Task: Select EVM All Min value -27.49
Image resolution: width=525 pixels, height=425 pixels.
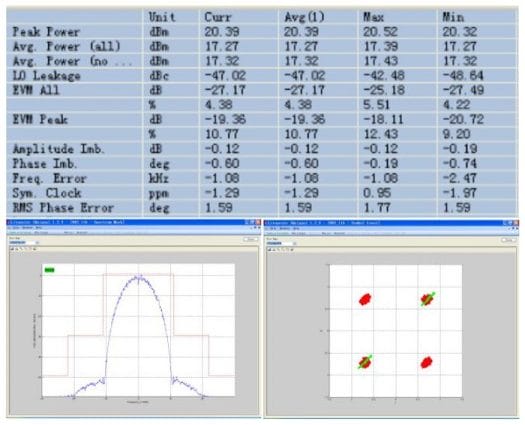Action: click(463, 90)
